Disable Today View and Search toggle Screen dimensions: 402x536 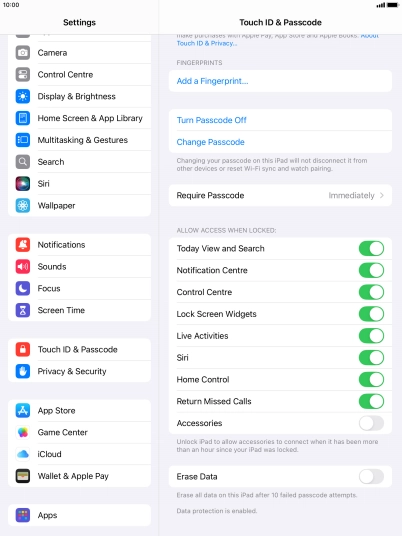point(371,249)
